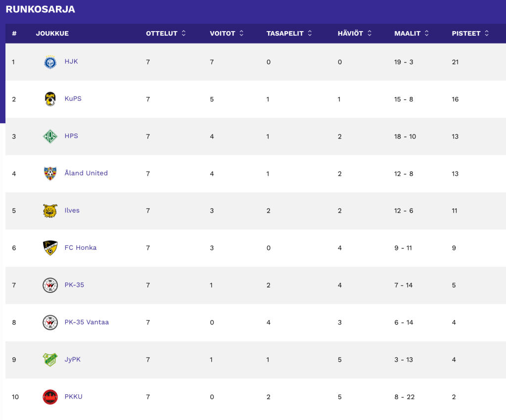The image size is (506, 420).
Task: Open the HJK team link
Action: 71,62
